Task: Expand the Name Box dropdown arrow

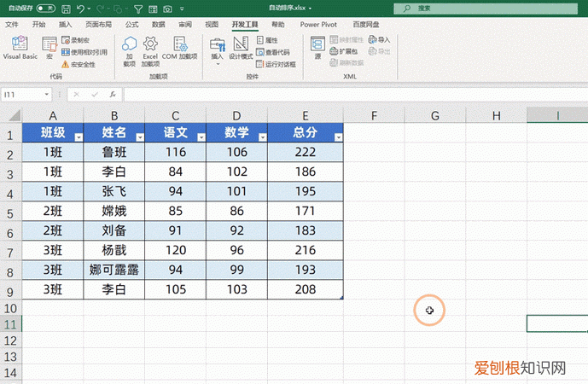Action: click(x=46, y=95)
